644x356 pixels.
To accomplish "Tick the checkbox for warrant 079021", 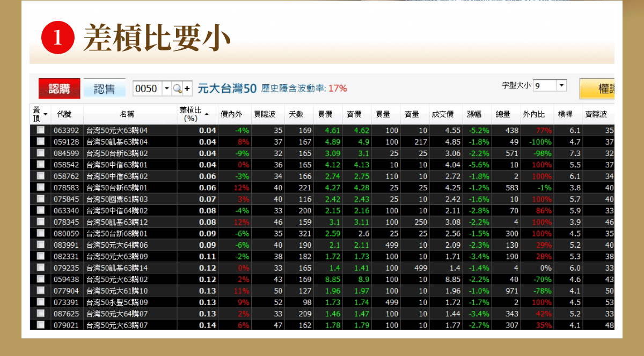I will (x=41, y=325).
